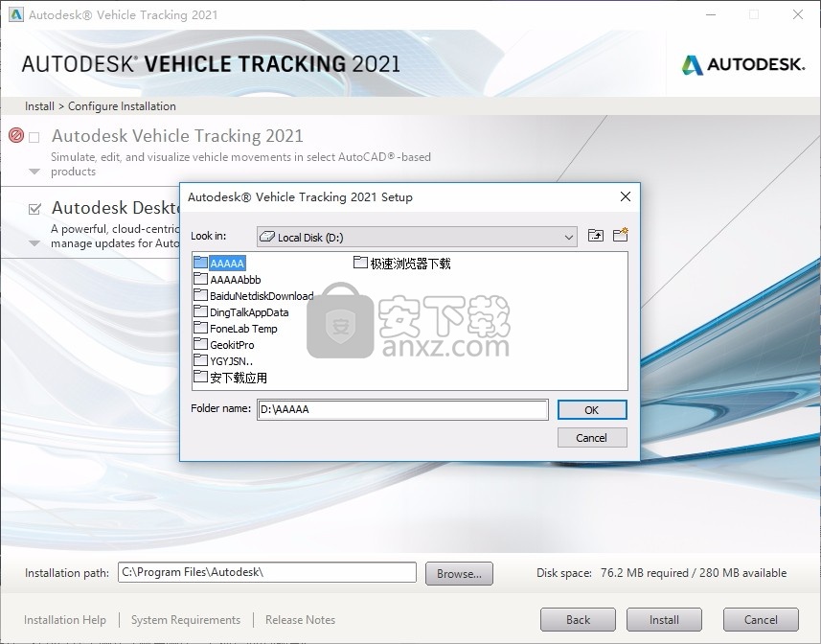The image size is (821, 644).
Task: Click the installer's bottom Cancel button
Action: point(761,620)
